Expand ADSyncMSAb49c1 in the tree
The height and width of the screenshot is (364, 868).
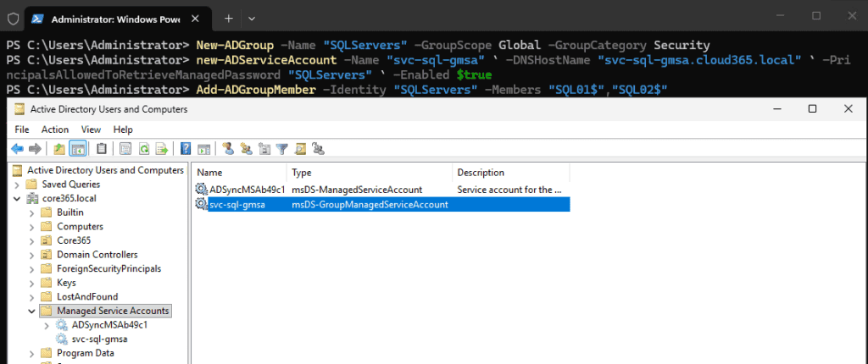[47, 325]
